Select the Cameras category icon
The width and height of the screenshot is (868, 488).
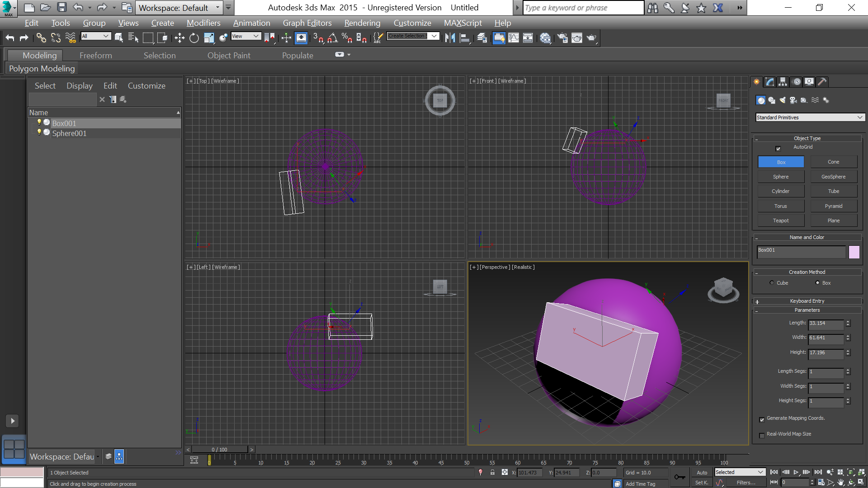(793, 100)
